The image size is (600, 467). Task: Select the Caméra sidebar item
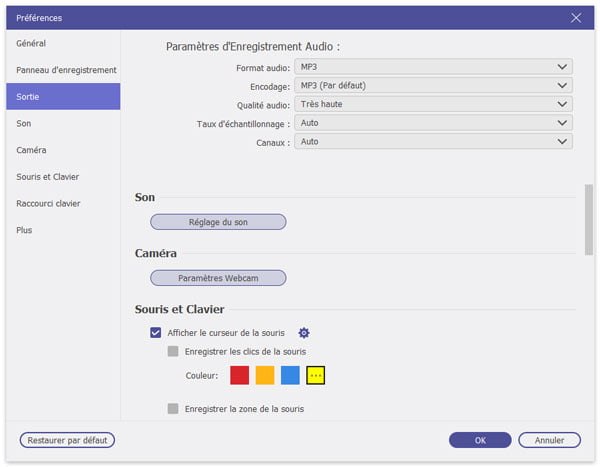31,150
